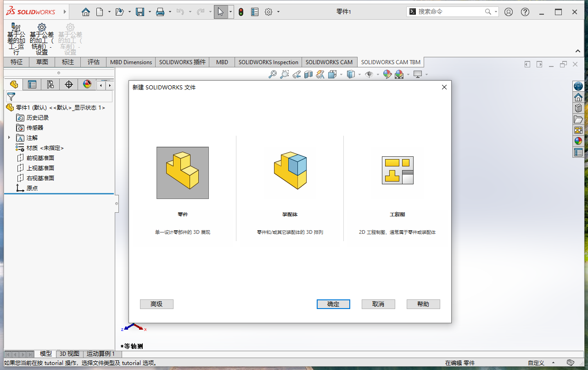Click the Zoom to Area icon
The image size is (588, 370).
tap(285, 74)
